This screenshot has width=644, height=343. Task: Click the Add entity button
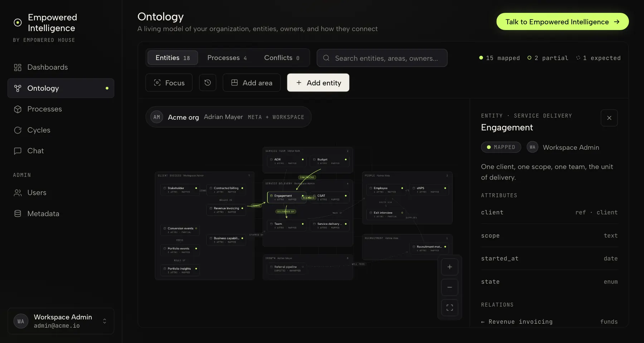point(318,83)
